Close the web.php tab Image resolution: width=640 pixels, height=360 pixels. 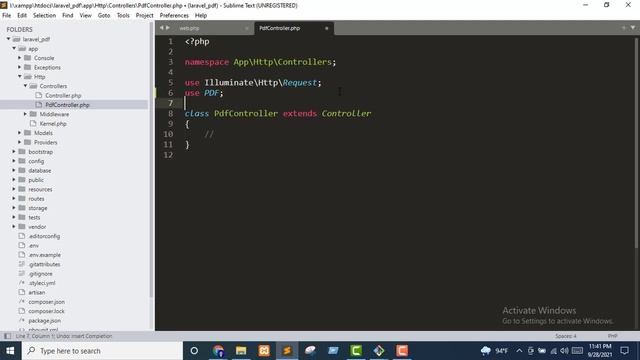pyautogui.click(x=247, y=28)
